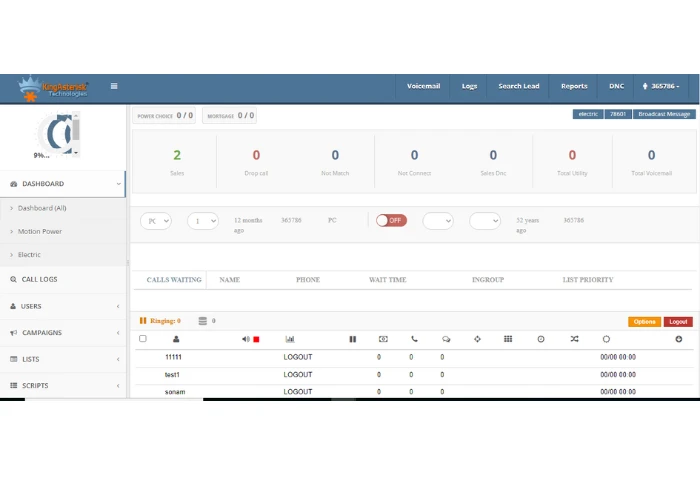Open the DNC menu

pyautogui.click(x=617, y=86)
